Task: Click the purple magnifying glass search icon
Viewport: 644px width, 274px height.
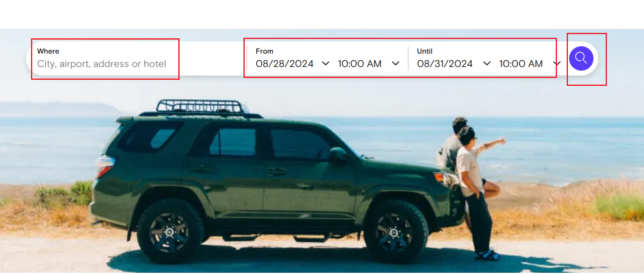Action: [x=581, y=58]
